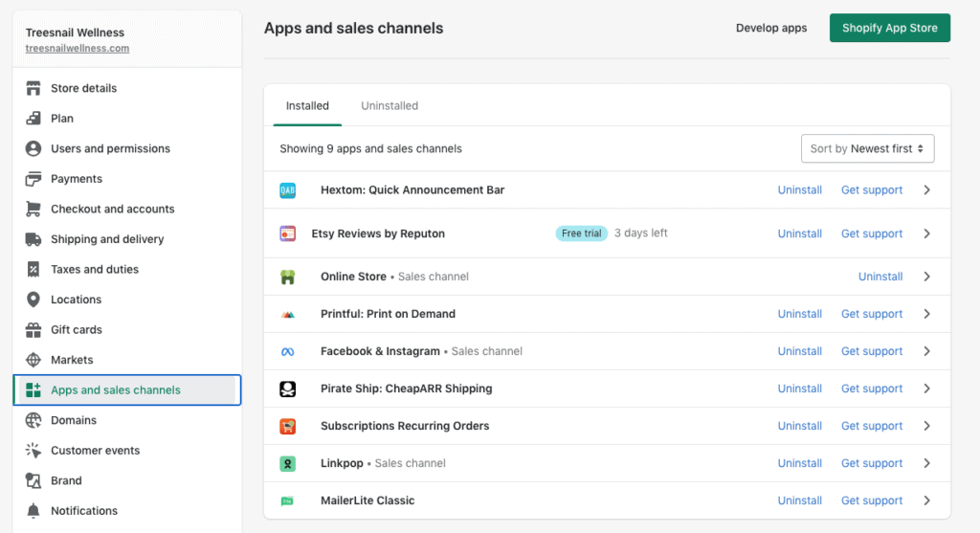Uninstall Subscriptions Recurring Orders
Screen dimensions: 980x533
pos(799,426)
